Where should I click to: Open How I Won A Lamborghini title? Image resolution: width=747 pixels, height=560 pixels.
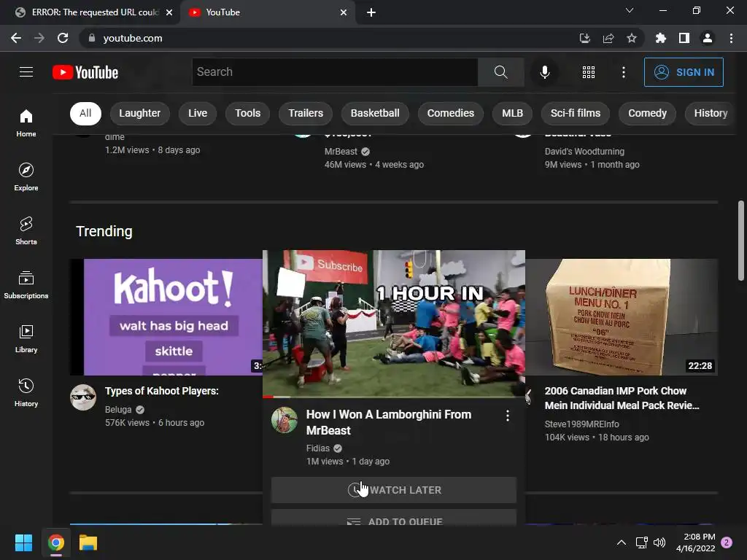point(388,422)
